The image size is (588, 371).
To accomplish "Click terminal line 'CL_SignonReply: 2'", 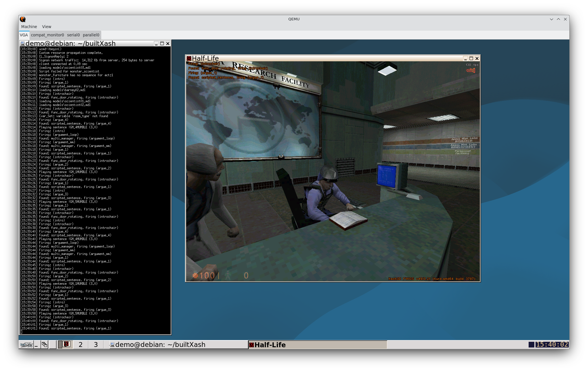I will (x=54, y=57).
